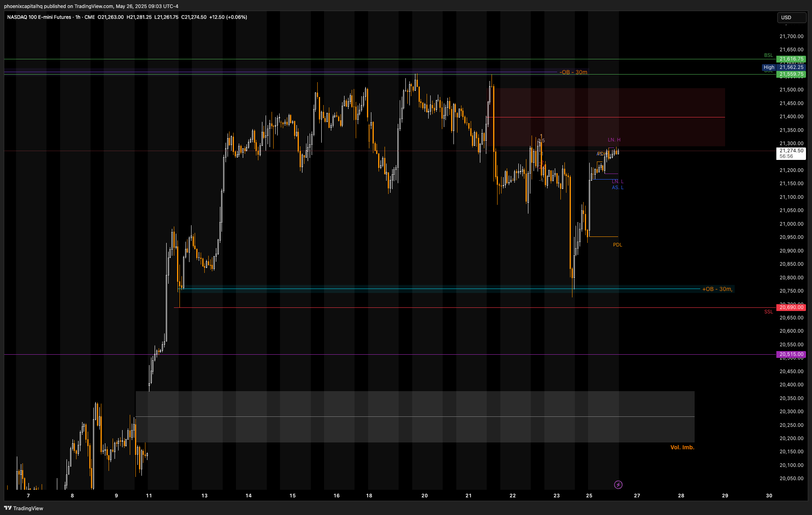812x515 pixels.
Task: Click date 27 on the time axis
Action: (x=637, y=496)
